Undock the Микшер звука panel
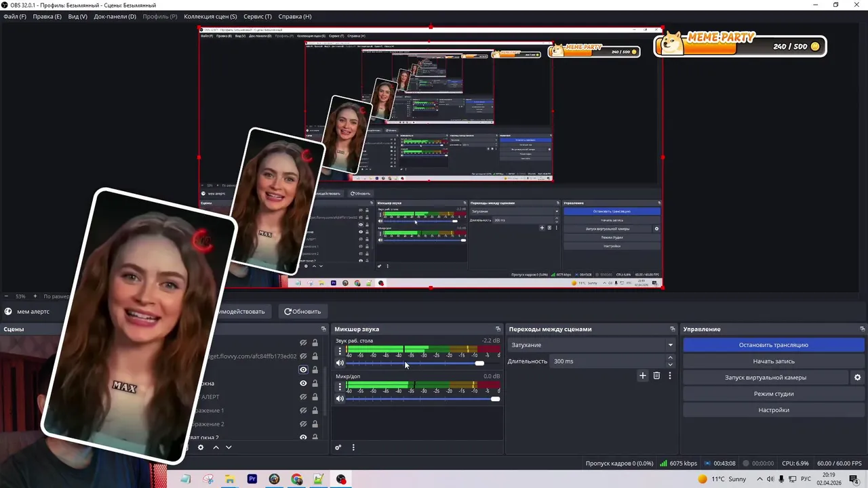This screenshot has width=868, height=488. pos(498,329)
